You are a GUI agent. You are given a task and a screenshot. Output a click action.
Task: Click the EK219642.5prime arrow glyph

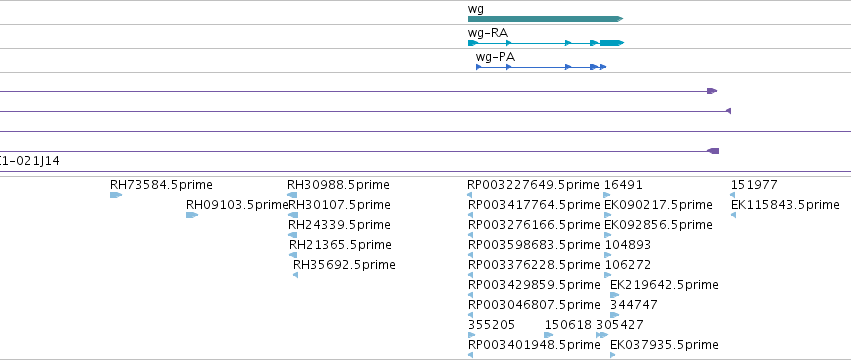614,295
